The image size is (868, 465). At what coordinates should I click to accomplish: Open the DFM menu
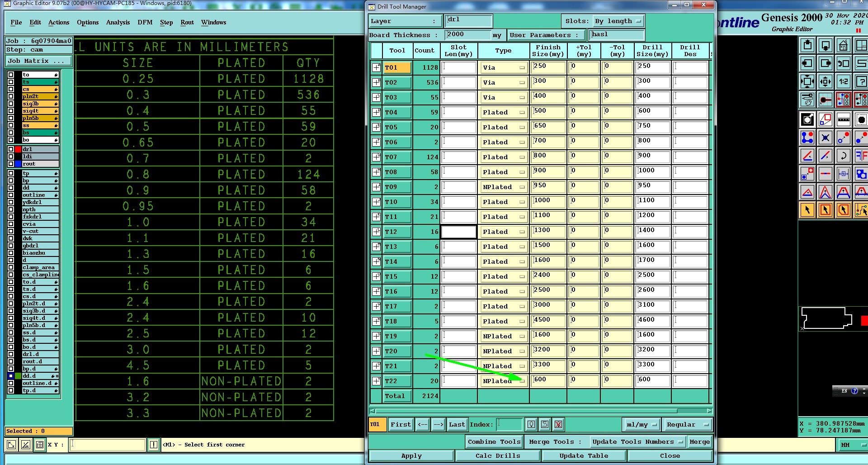145,22
